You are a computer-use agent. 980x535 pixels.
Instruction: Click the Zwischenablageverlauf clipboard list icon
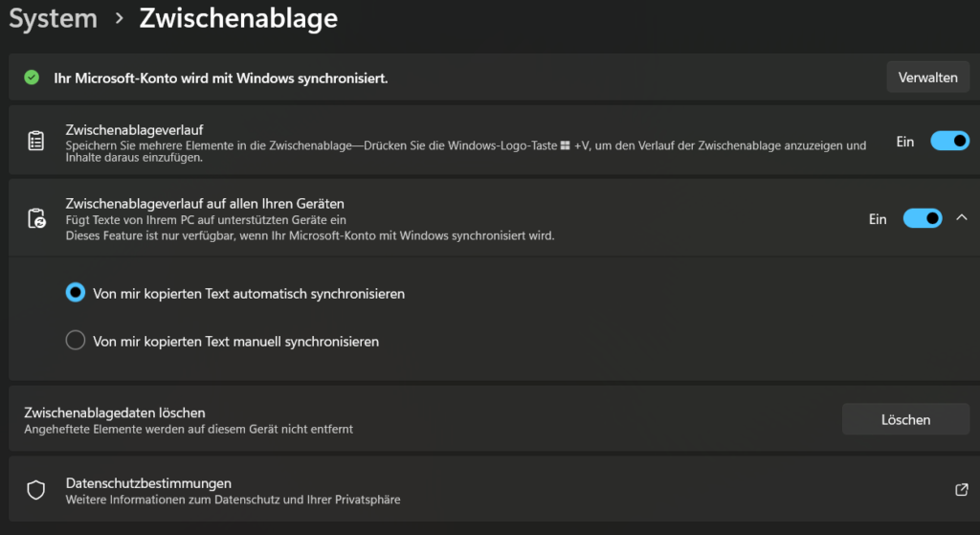click(x=36, y=142)
